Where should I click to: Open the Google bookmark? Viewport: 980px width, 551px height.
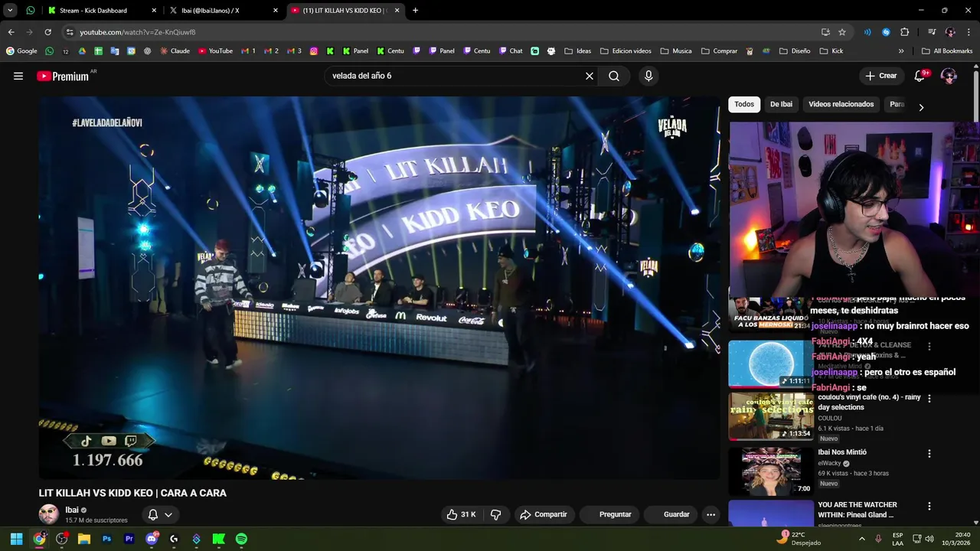[21, 51]
